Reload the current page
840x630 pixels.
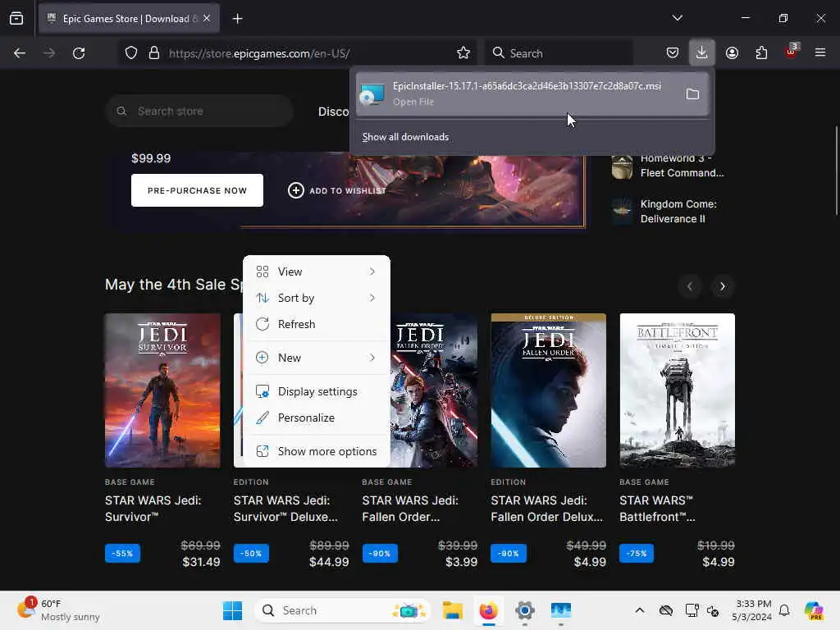click(x=79, y=53)
